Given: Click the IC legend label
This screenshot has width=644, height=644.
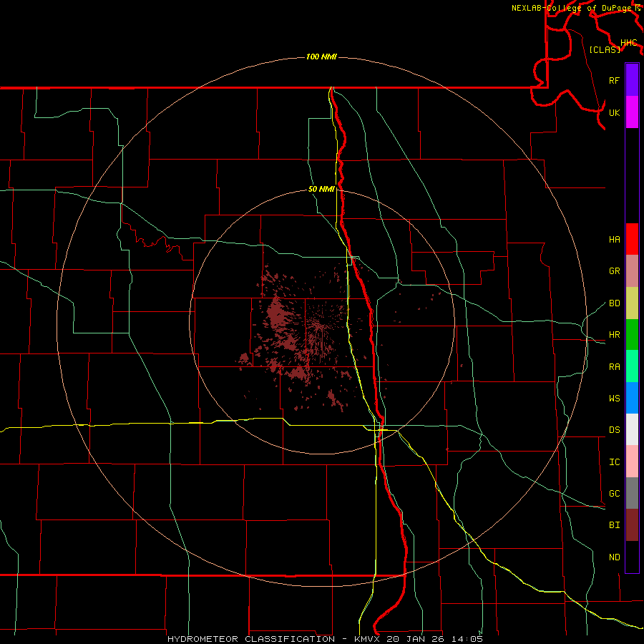Looking at the screenshot, I should coord(614,462).
